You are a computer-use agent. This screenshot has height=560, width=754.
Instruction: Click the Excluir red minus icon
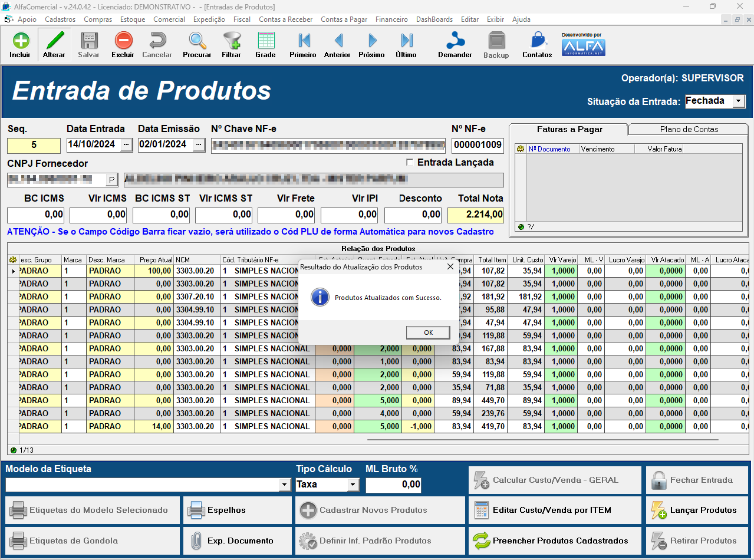click(123, 41)
